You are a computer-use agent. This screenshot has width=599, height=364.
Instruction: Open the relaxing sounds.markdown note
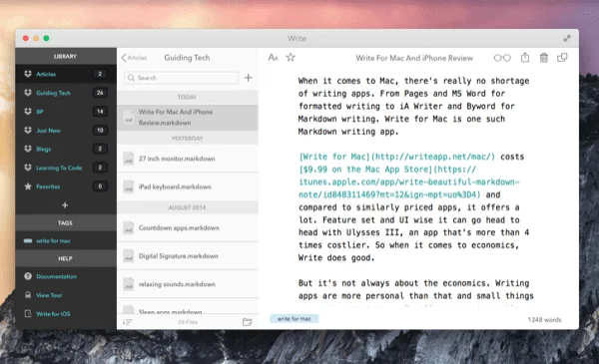(188, 284)
